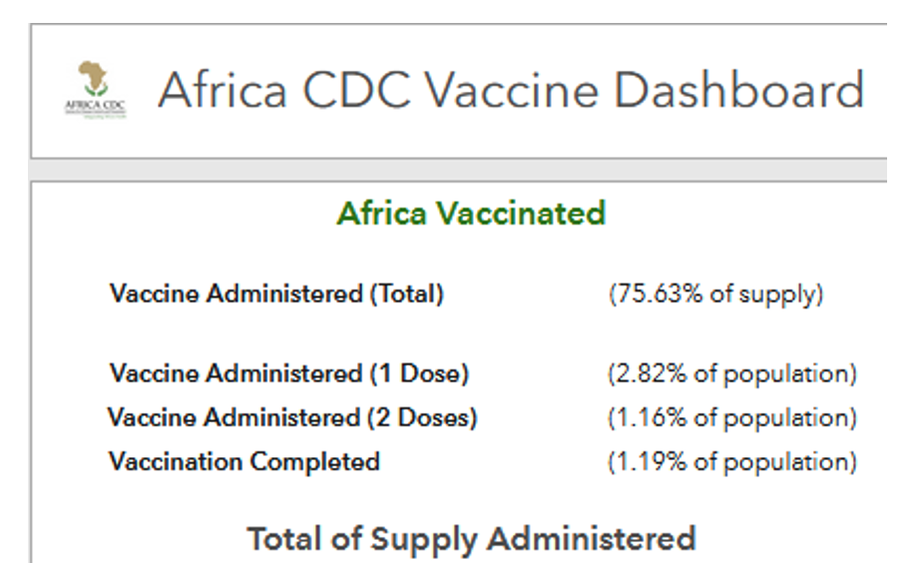Select the Vaccine Administered (2 Doses) label
The width and height of the screenshot is (924, 563).
[x=292, y=417]
